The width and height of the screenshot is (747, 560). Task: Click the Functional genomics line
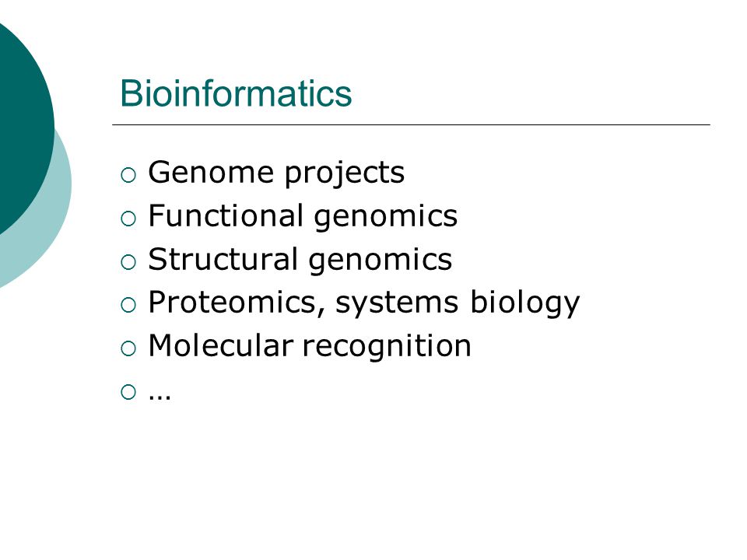click(x=303, y=216)
